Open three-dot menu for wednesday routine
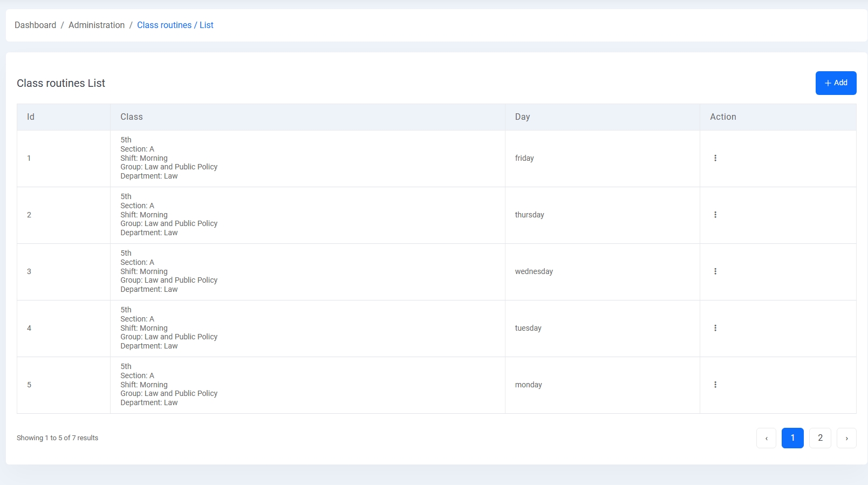 click(x=715, y=271)
